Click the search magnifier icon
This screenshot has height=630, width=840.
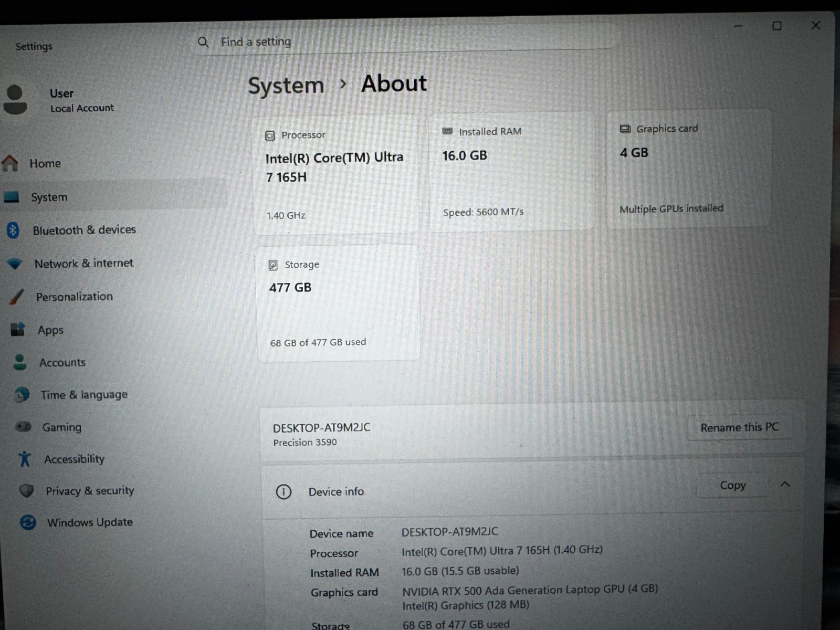(203, 42)
